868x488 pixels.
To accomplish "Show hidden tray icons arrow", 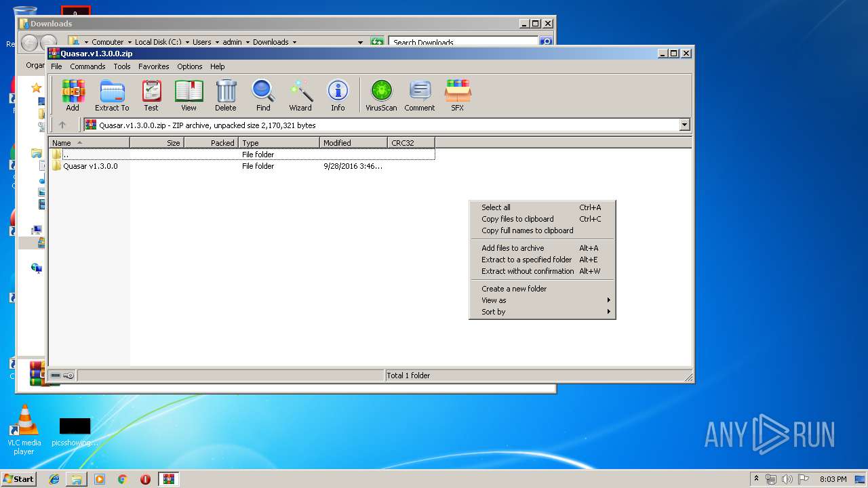I will coord(756,479).
